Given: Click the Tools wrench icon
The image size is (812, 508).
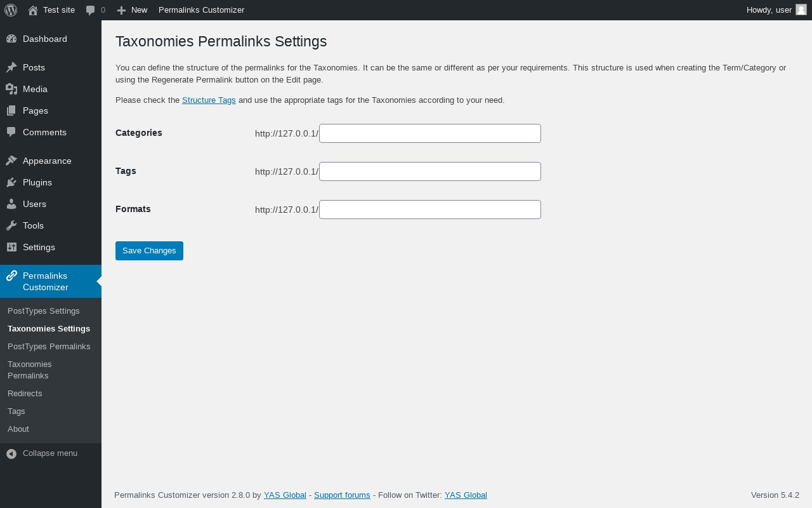Looking at the screenshot, I should click(x=11, y=225).
